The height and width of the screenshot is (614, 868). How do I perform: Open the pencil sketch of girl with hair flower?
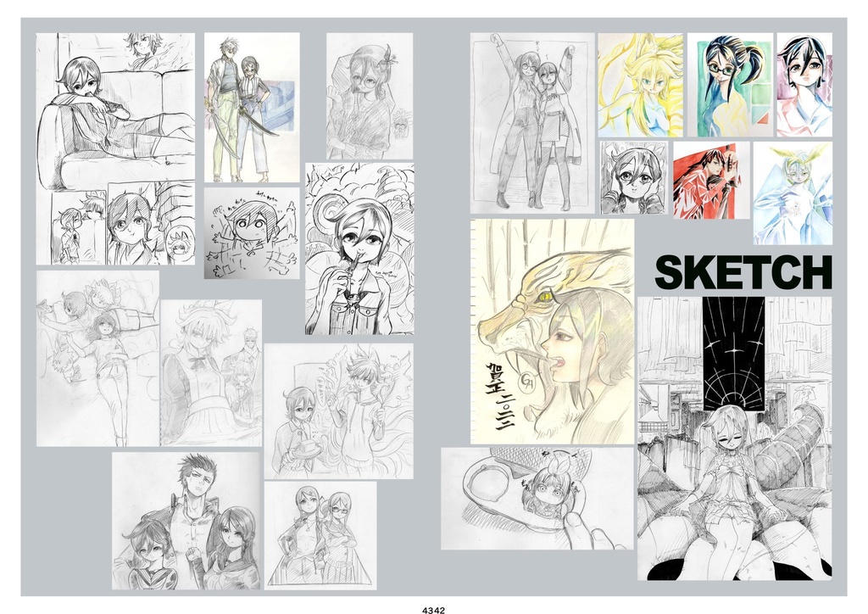click(370, 96)
